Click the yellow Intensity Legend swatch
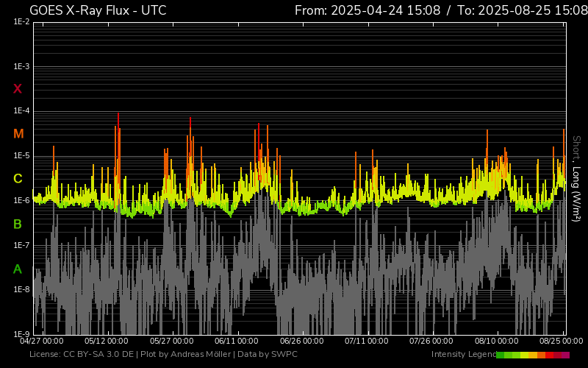The width and height of the screenshot is (588, 368). (x=524, y=355)
